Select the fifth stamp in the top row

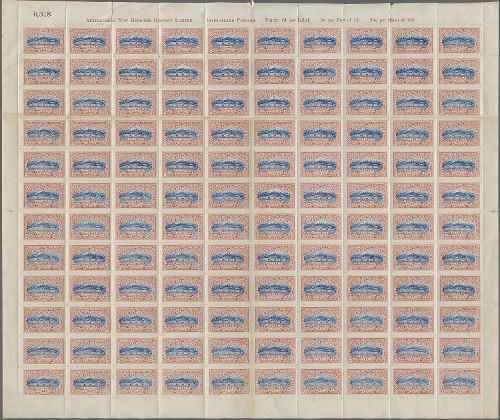click(x=228, y=41)
